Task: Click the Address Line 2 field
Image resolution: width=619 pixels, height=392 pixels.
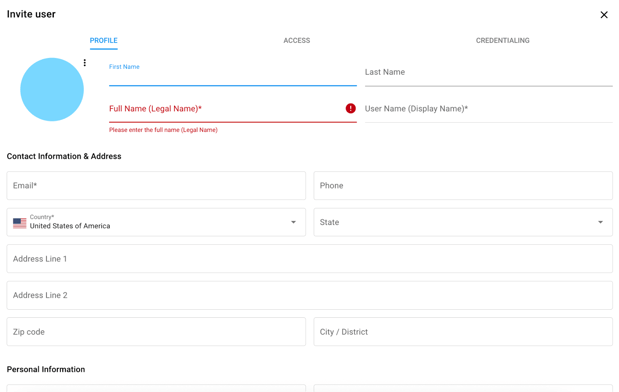Action: 310,295
